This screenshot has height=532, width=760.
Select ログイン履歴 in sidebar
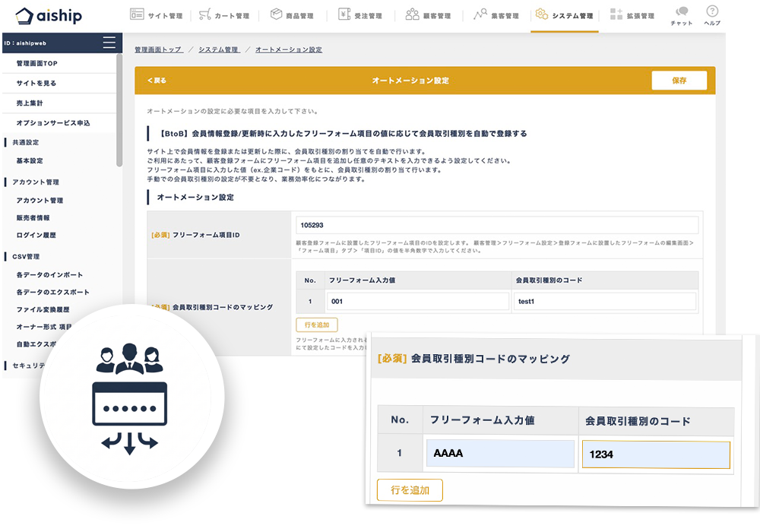click(x=36, y=236)
